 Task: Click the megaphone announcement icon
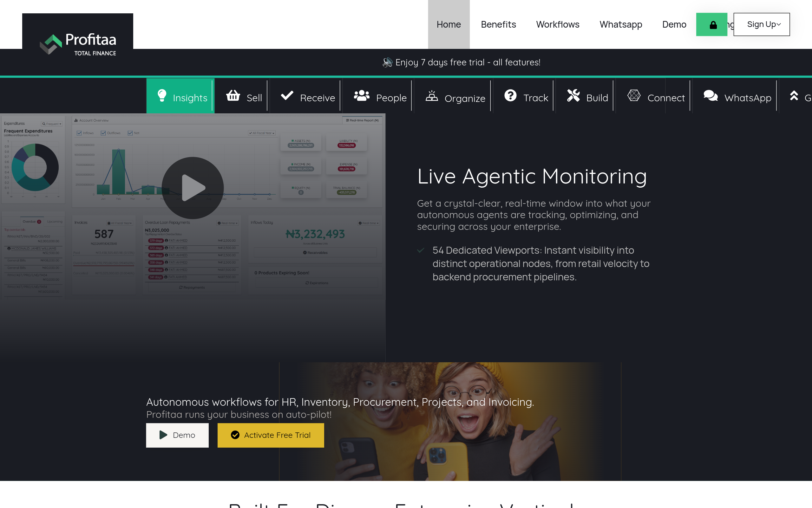coord(387,63)
